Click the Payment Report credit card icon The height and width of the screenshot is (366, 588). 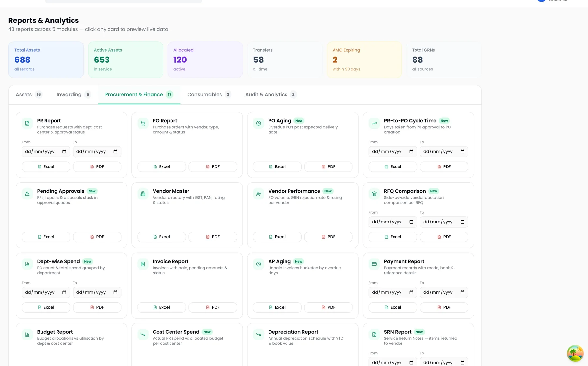pos(374,264)
